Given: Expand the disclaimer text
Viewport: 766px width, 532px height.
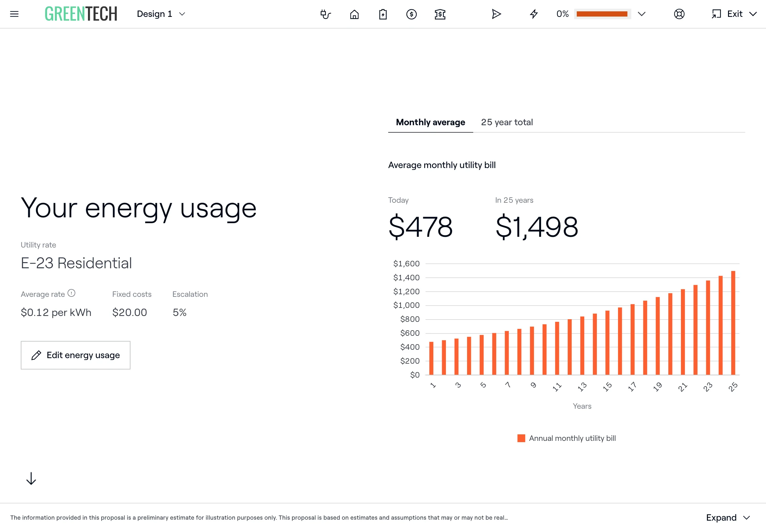Looking at the screenshot, I should coord(728,517).
